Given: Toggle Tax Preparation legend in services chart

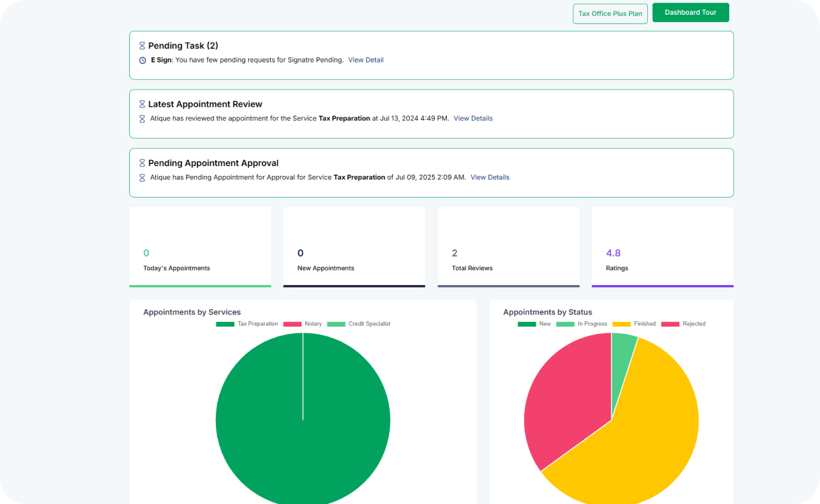Looking at the screenshot, I should [247, 324].
